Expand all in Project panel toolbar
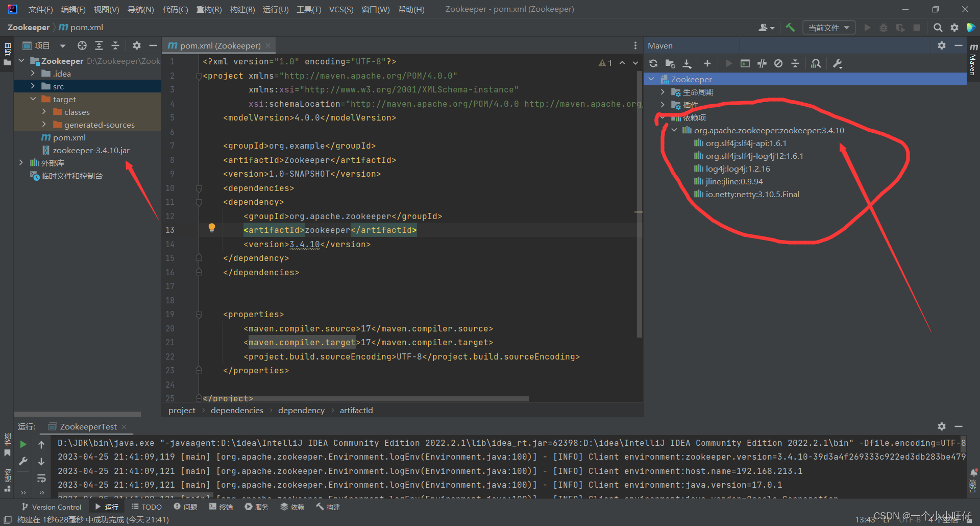Viewport: 980px width, 526px height. 99,45
